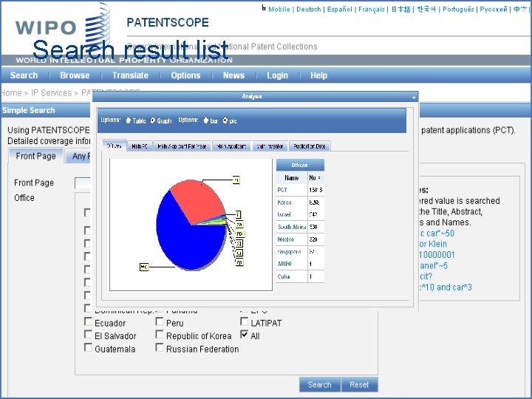Screen dimensions: 532x399
Task: Click the IP Services breadcrumb link
Action: pyautogui.click(x=51, y=93)
